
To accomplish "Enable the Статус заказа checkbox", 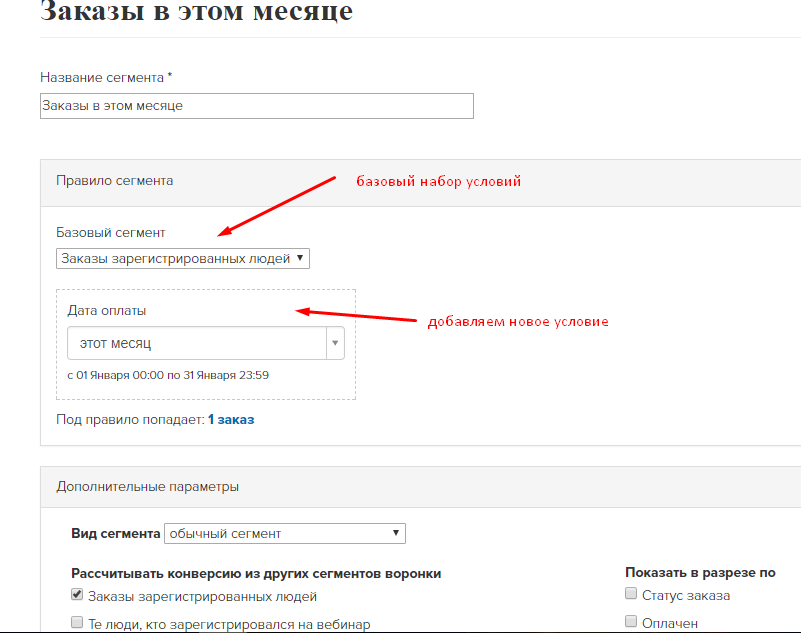I will pyautogui.click(x=631, y=593).
